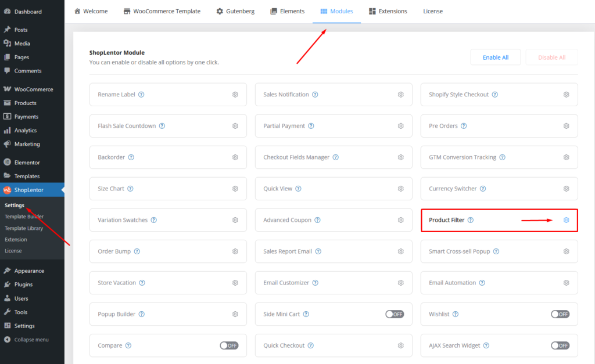Click help icon beside Partial Payment
The width and height of the screenshot is (595, 364).
[x=311, y=126]
